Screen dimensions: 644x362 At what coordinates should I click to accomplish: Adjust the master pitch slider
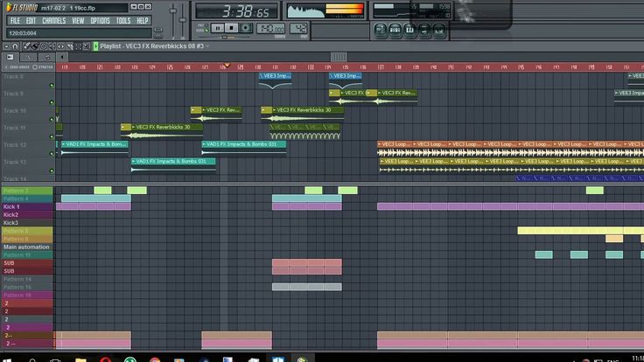[182, 21]
